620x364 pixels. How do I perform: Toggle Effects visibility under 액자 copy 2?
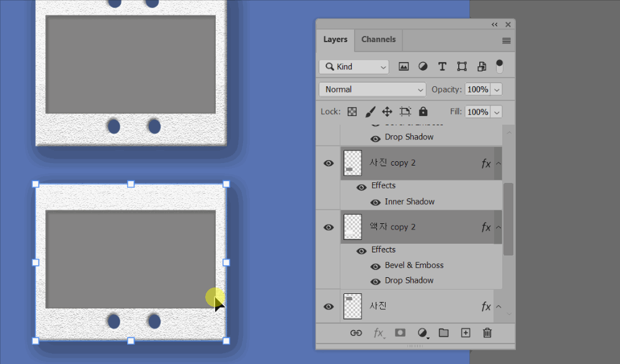pyautogui.click(x=361, y=251)
